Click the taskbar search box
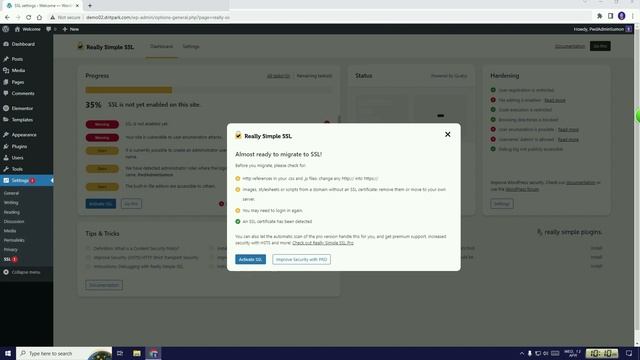The image size is (640, 360). [64, 353]
